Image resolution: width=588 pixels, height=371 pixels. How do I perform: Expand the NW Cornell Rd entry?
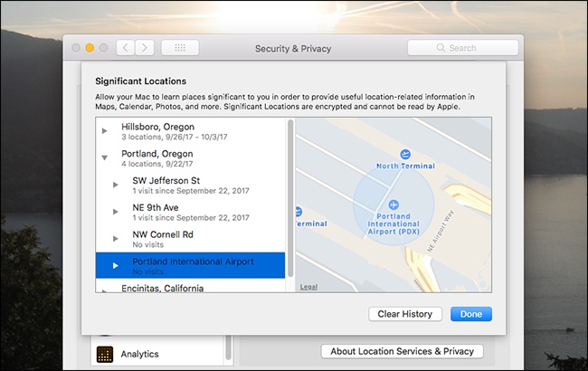tap(116, 239)
